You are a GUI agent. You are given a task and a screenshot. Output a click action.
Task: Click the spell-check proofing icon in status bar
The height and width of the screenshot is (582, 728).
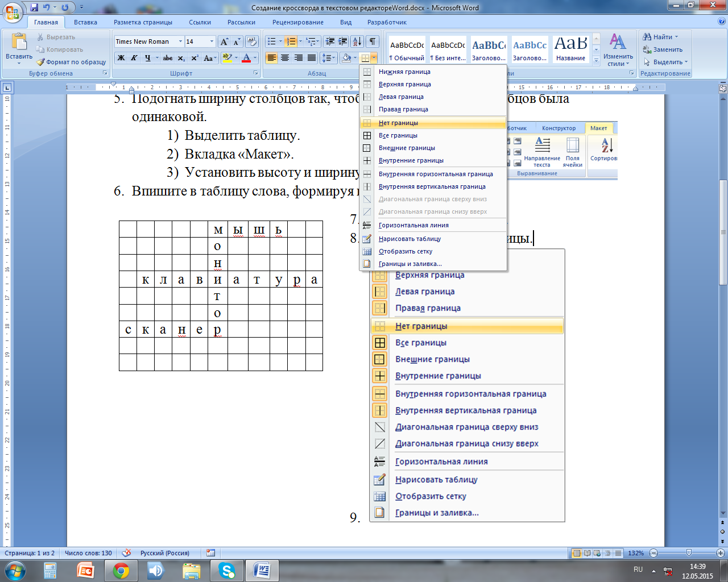[127, 553]
